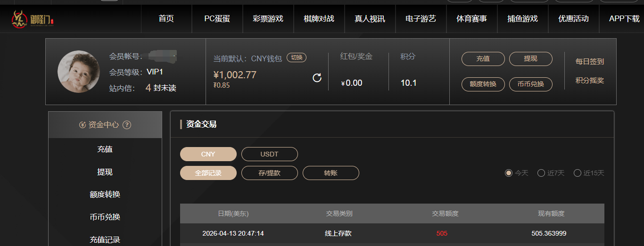
Task: Open 充值记录 in the left sidebar
Action: 105,239
